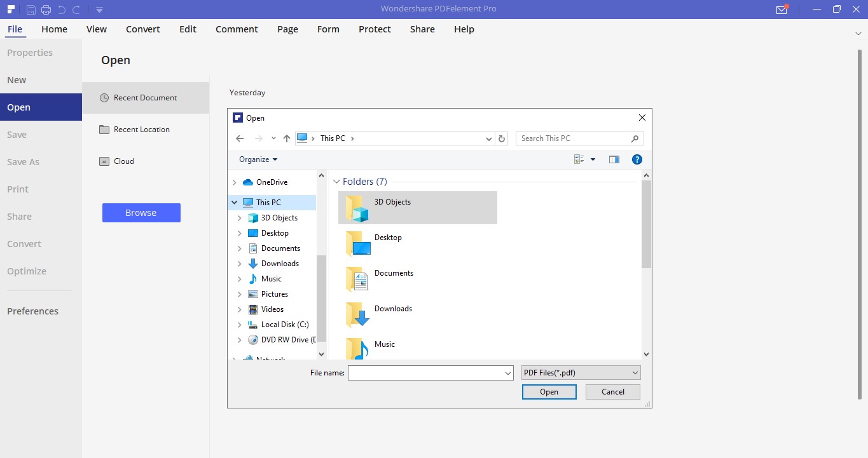Open the quick access customize dropdown
The image size is (868, 458).
pos(99,10)
